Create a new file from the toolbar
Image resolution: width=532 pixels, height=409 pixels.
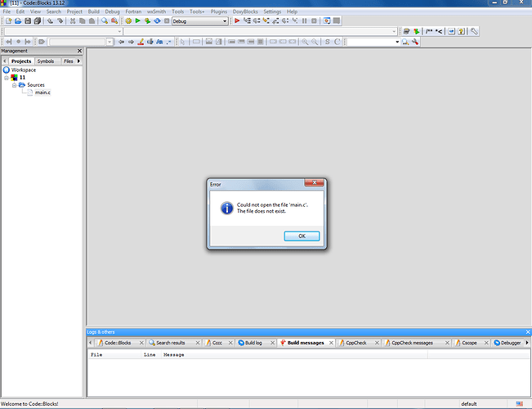click(x=8, y=21)
